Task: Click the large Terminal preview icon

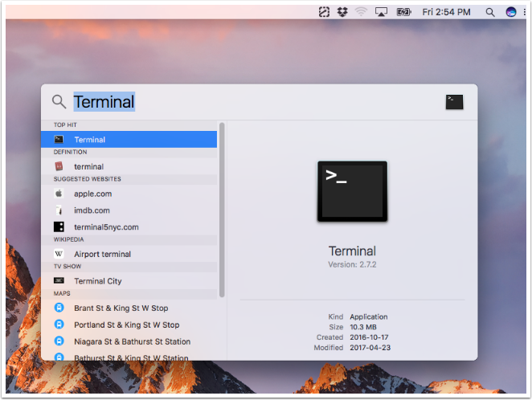Action: [352, 191]
